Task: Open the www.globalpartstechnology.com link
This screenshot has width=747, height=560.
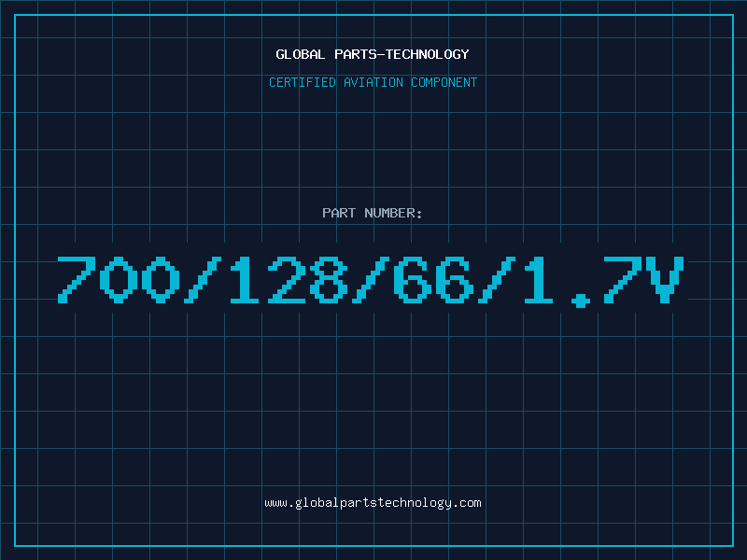Action: click(373, 503)
